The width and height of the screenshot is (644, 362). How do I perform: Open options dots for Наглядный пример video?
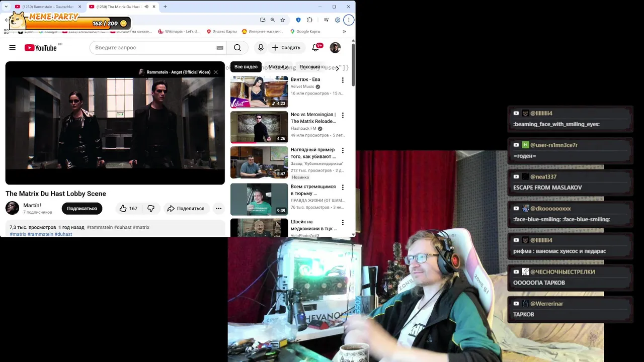pyautogui.click(x=343, y=151)
